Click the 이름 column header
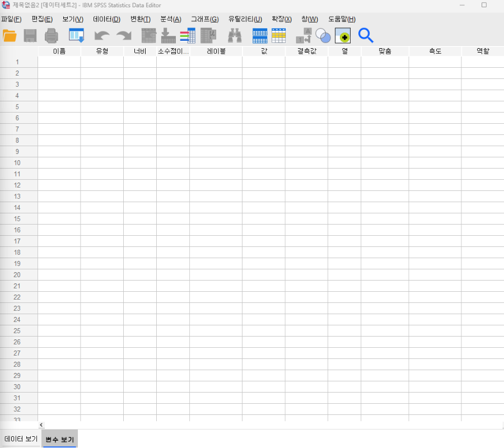The height and width of the screenshot is (448, 504). tap(59, 51)
